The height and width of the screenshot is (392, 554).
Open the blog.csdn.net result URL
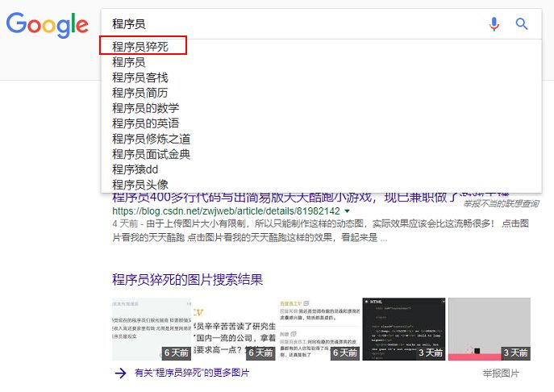(226, 211)
